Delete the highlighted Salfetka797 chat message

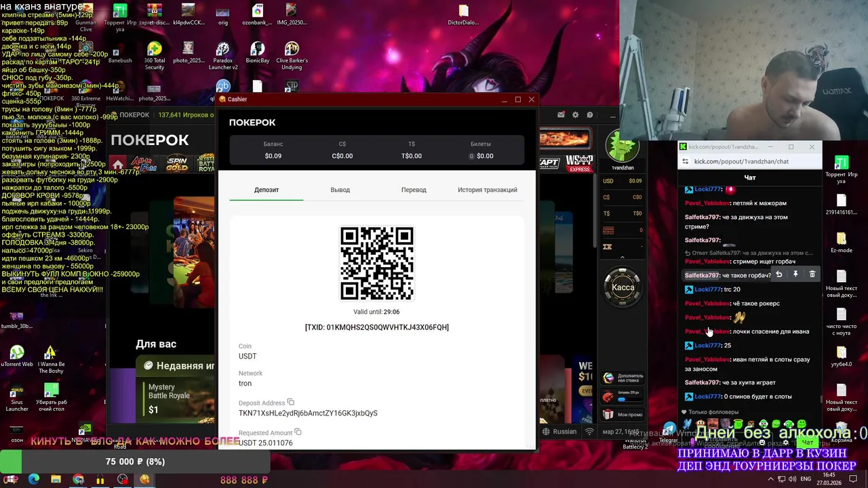812,274
